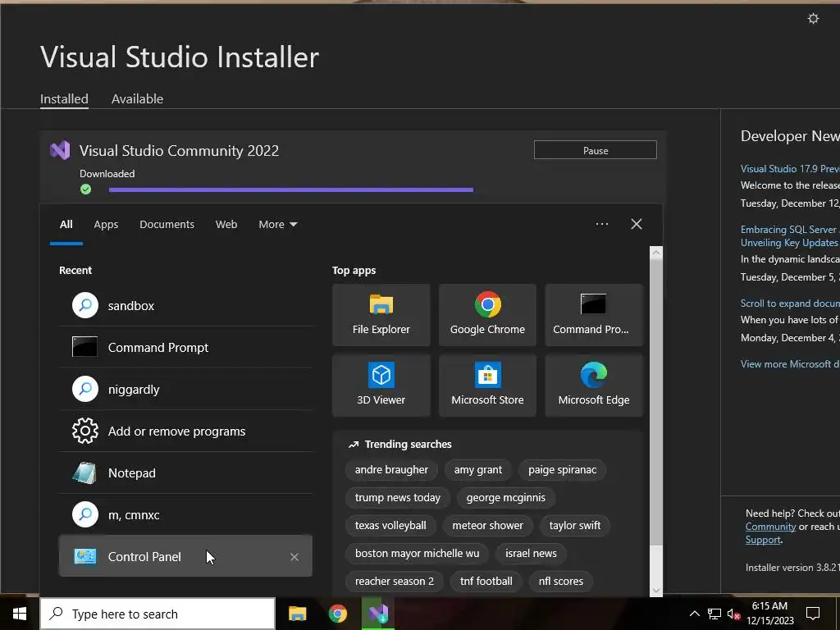The width and height of the screenshot is (840, 630).
Task: Select the 'm, cmnxc' recent search
Action: point(185,515)
